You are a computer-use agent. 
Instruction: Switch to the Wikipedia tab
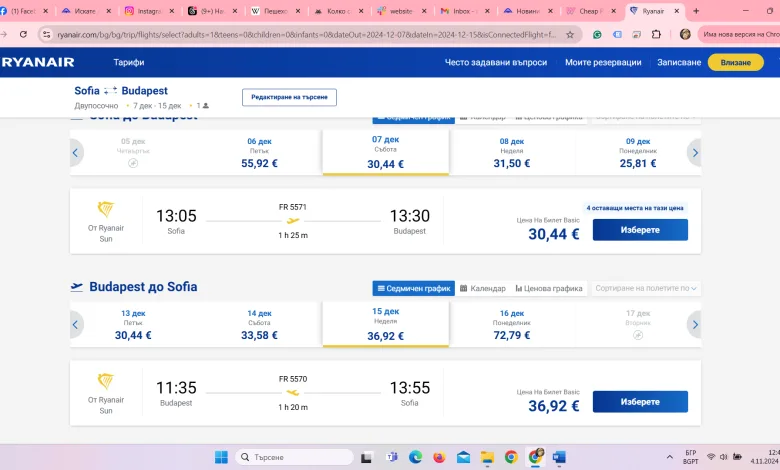(275, 11)
